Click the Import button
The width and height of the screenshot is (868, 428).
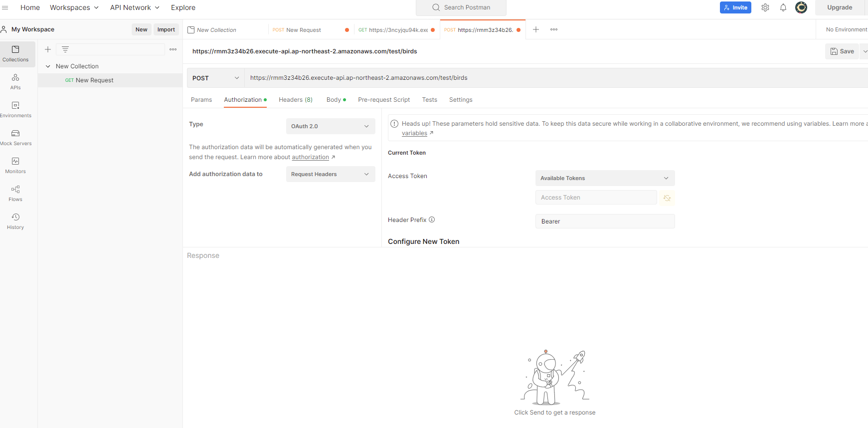click(166, 29)
